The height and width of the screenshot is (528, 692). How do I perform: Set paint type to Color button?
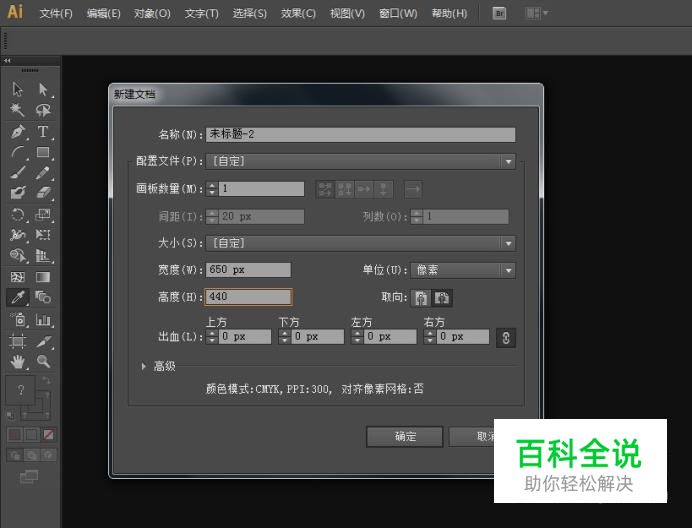15,435
